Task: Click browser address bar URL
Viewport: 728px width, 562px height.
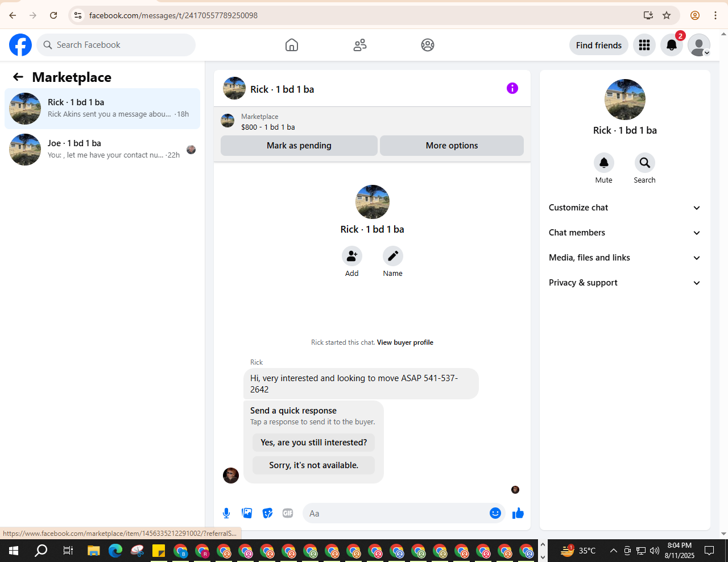Action: tap(173, 15)
